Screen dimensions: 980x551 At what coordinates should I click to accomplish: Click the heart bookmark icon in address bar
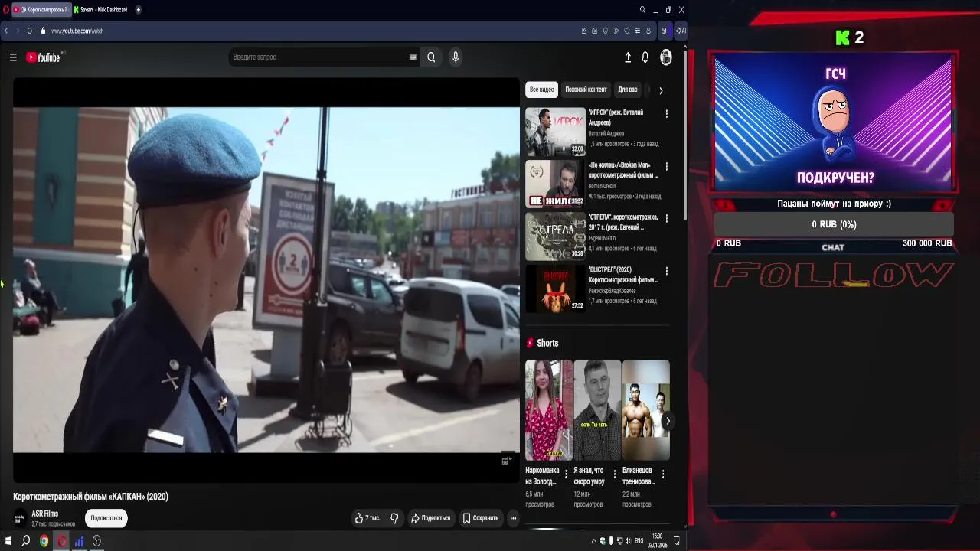click(x=627, y=31)
